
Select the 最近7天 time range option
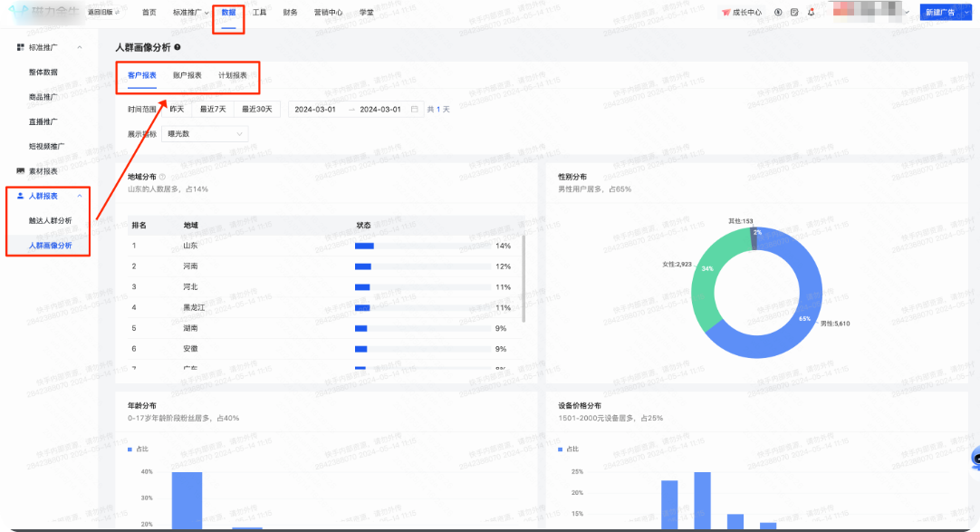(x=212, y=109)
